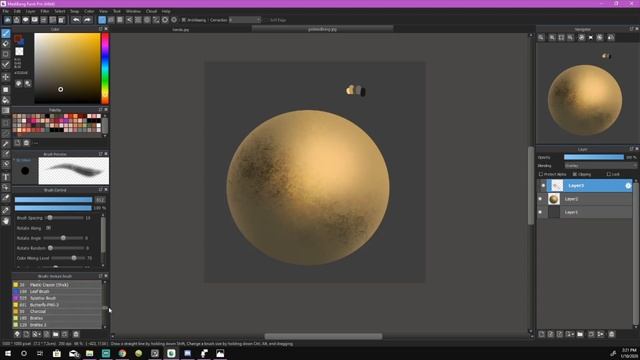Image resolution: width=640 pixels, height=360 pixels.
Task: Toggle the Rotate Along checkbox
Action: coord(49,228)
